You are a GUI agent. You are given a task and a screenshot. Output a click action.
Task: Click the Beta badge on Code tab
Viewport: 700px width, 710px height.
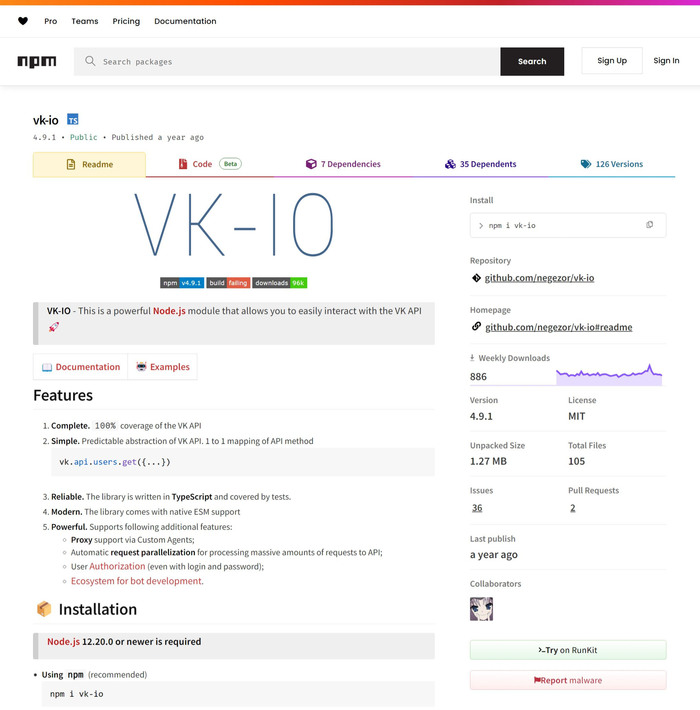[230, 164]
